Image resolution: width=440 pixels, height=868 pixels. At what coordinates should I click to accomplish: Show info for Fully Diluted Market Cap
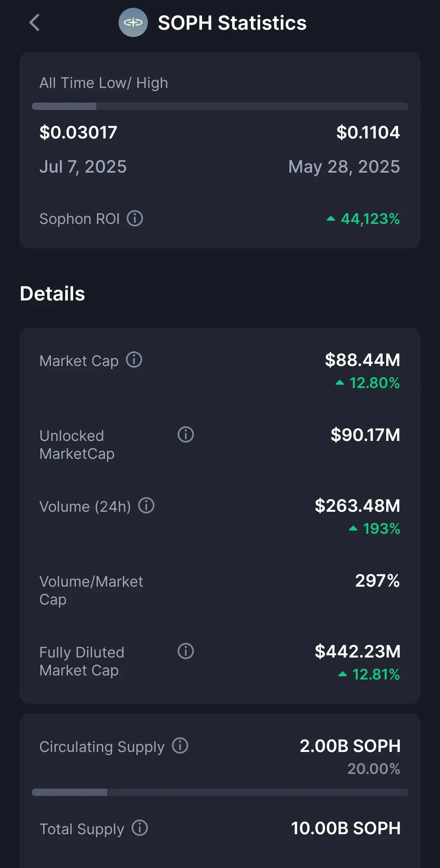pos(186,651)
